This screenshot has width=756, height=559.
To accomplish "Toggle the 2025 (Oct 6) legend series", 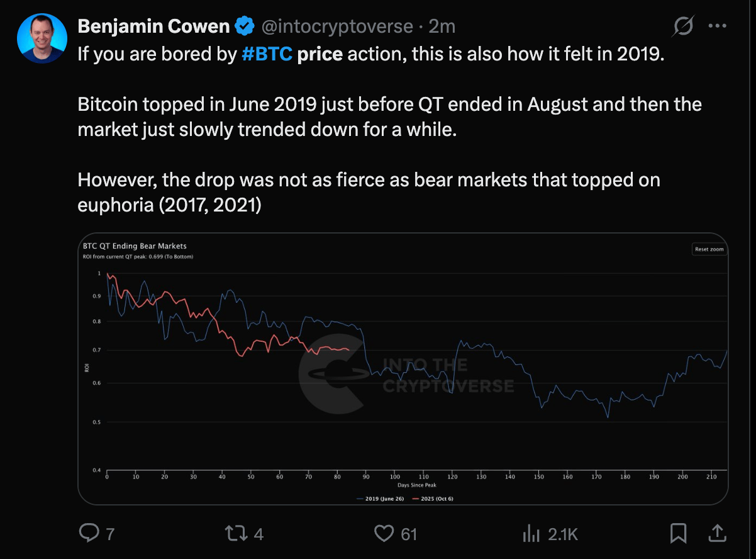I will (x=434, y=498).
